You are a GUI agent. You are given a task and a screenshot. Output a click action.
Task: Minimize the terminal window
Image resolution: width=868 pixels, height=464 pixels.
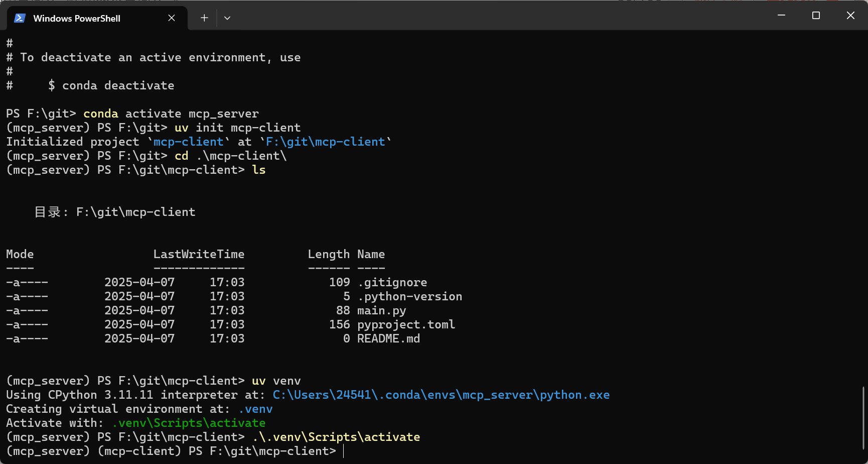pyautogui.click(x=781, y=16)
